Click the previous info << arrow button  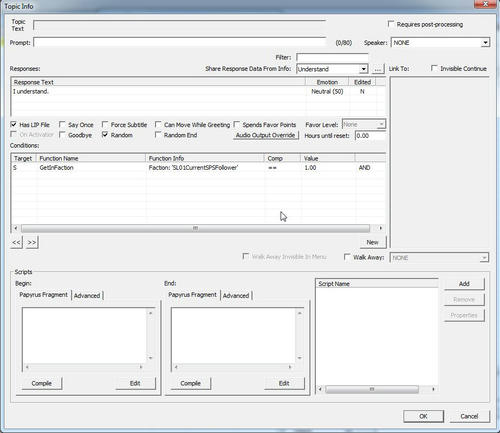pyautogui.click(x=16, y=242)
